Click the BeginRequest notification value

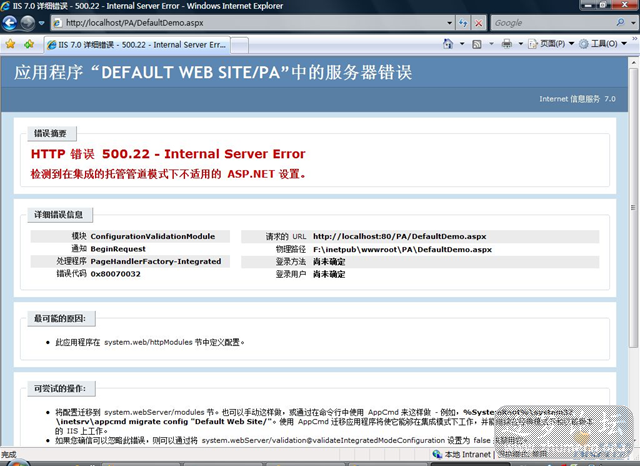[118, 249]
